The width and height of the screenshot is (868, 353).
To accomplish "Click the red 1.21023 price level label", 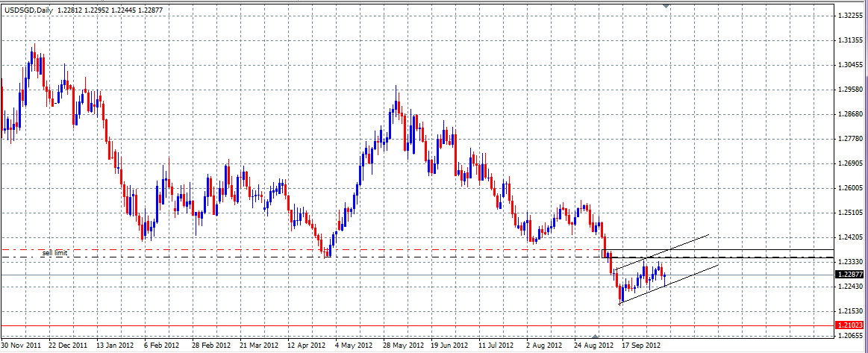I will click(x=850, y=326).
